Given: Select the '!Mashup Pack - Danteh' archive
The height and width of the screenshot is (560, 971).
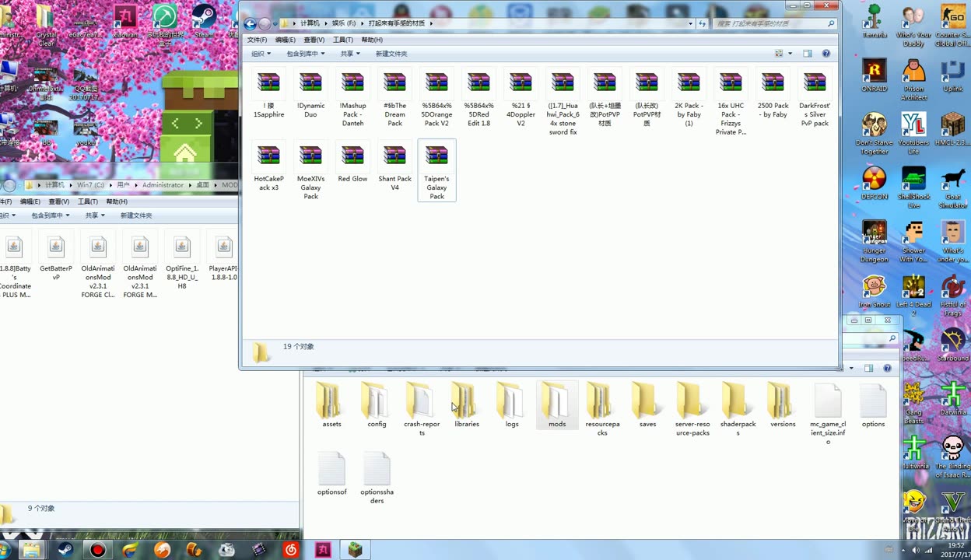Looking at the screenshot, I should pyautogui.click(x=352, y=98).
